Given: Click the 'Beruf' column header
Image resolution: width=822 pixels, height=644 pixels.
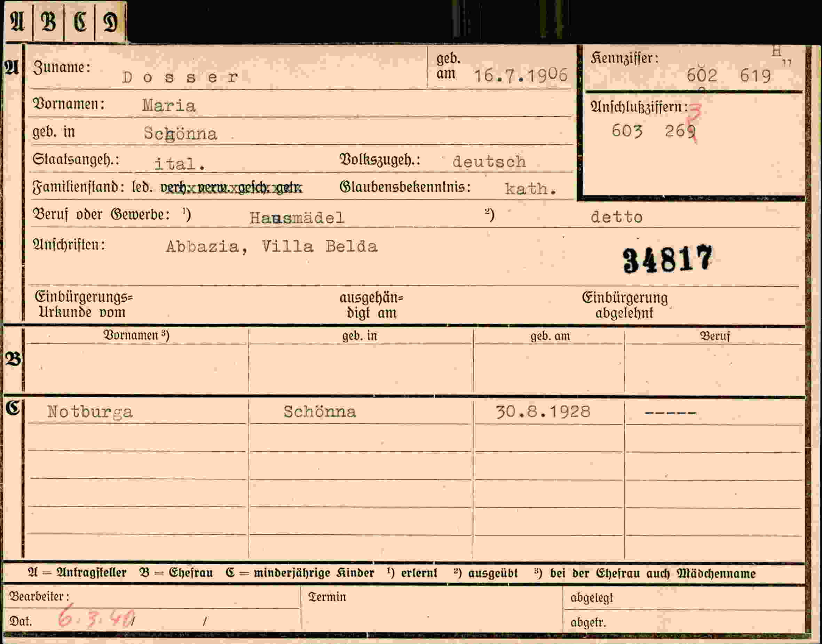Looking at the screenshot, I should coord(714,336).
